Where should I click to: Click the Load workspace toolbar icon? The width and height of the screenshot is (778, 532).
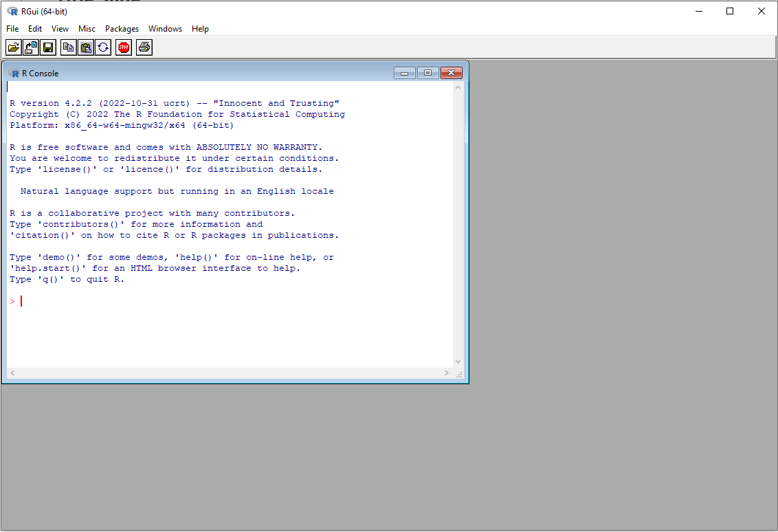31,47
